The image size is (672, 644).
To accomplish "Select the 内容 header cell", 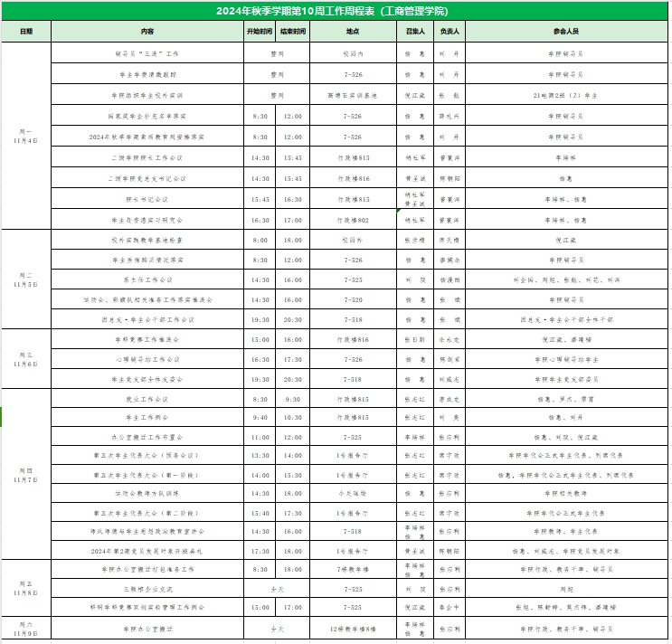I will [147, 30].
